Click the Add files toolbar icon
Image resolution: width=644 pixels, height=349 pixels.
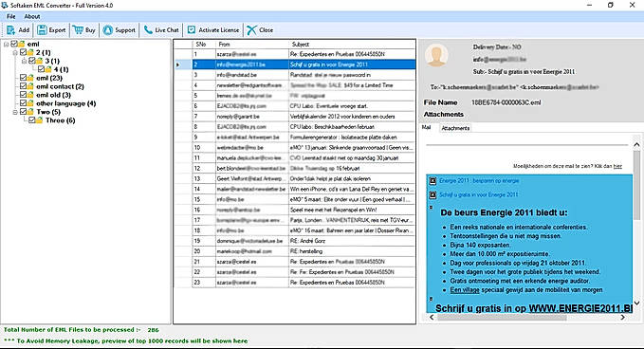tap(11, 30)
